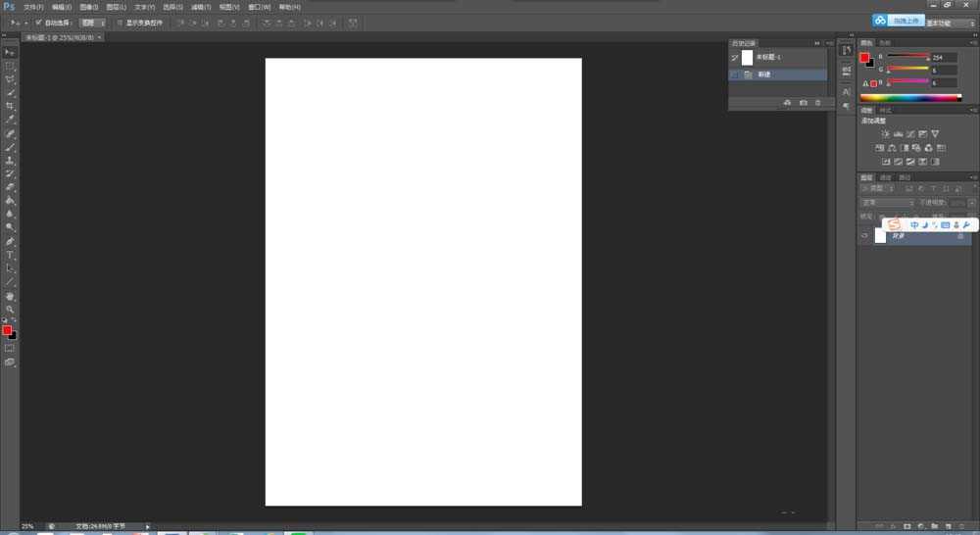Click the red foreground color swatch in toolbox
The image size is (980, 535).
tap(7, 330)
